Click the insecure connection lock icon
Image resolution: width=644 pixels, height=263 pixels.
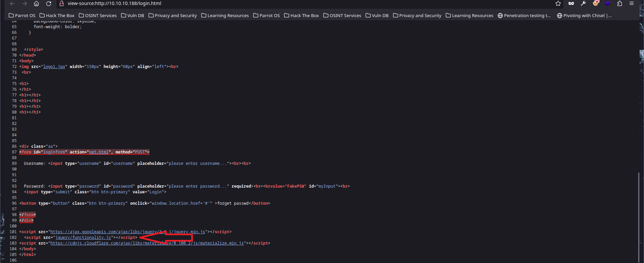[x=61, y=3]
